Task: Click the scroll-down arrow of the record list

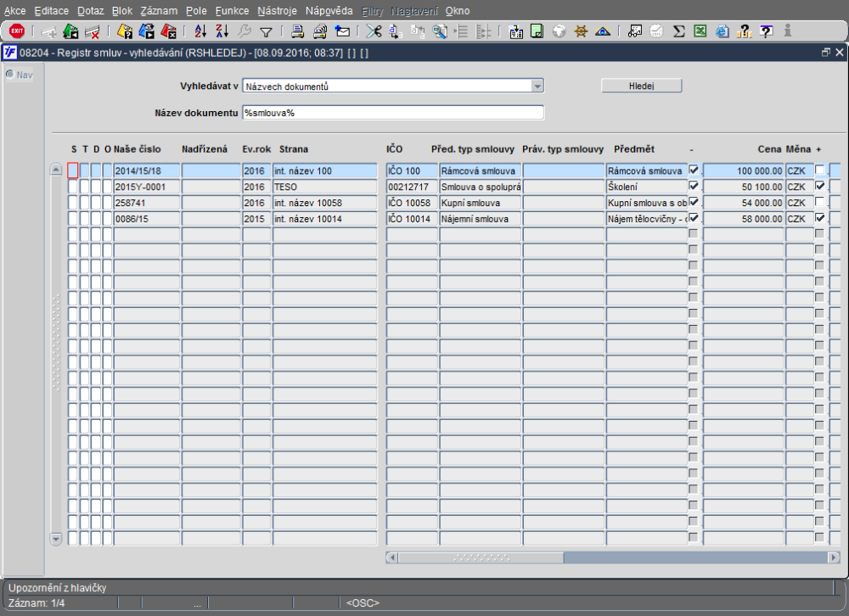Action: pos(57,538)
